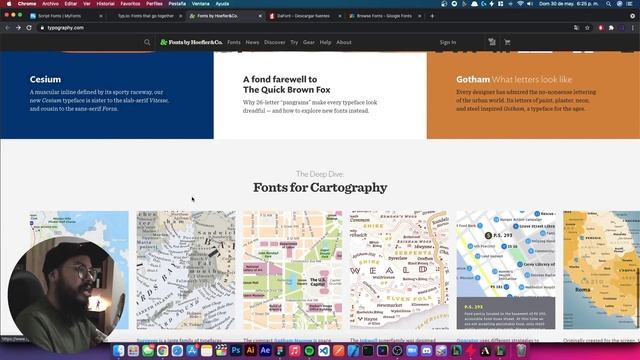Image resolution: width=640 pixels, height=360 pixels.
Task: Switch to the Typ.io Fonts that go together tab
Action: pos(146,16)
